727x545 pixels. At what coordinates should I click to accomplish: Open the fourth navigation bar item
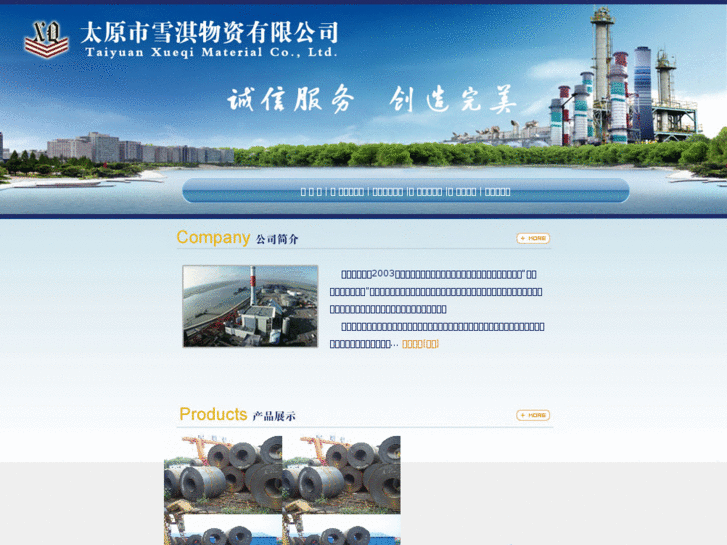(x=426, y=192)
